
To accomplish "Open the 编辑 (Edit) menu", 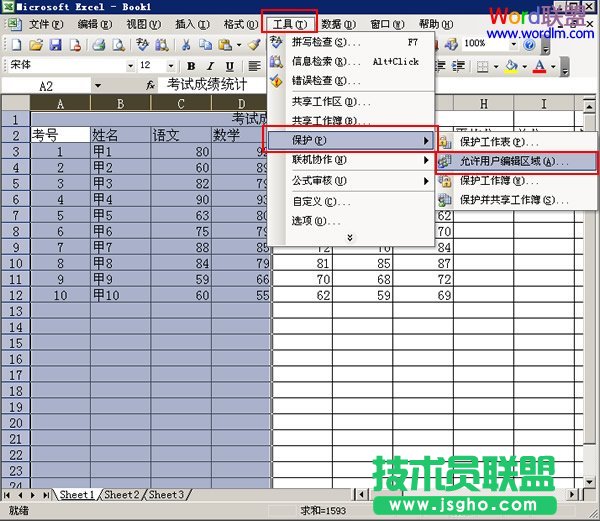I will point(95,24).
